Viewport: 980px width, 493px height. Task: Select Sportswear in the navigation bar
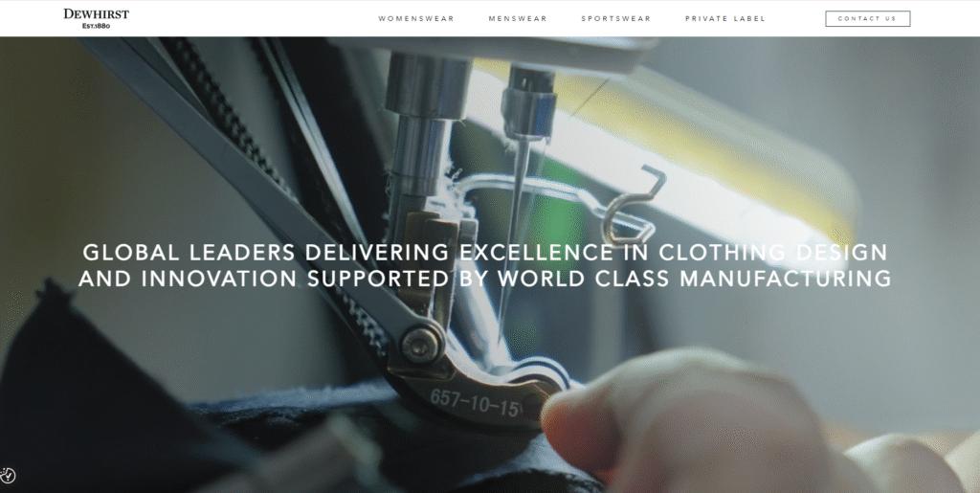click(616, 19)
